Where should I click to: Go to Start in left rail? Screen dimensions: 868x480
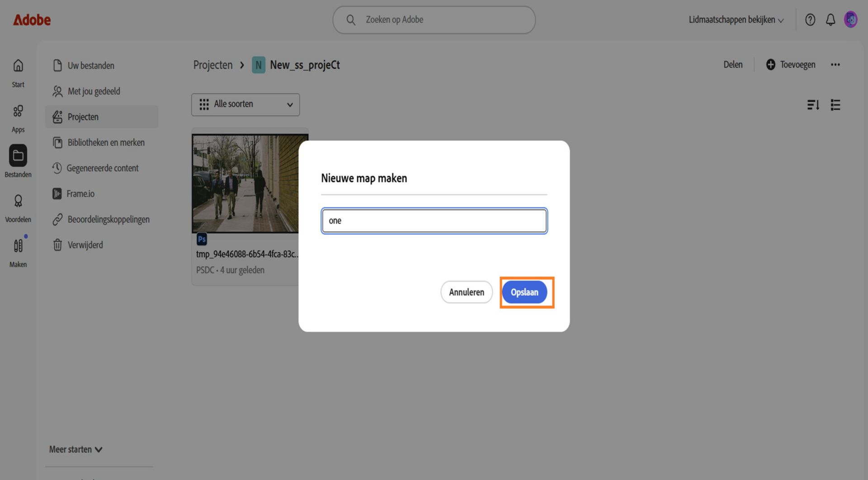pos(18,73)
